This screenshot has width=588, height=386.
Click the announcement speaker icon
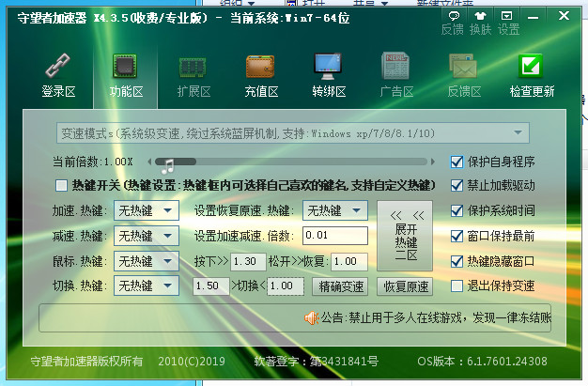[312, 318]
